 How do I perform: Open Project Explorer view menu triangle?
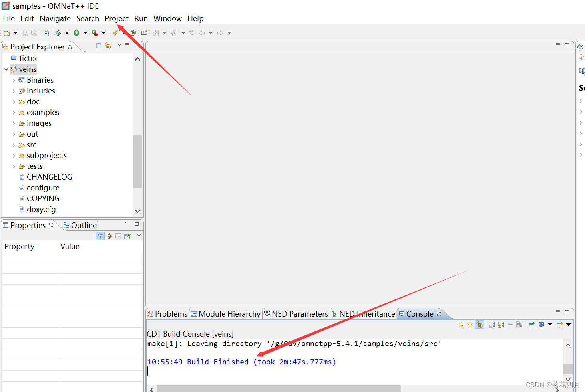tap(119, 45)
